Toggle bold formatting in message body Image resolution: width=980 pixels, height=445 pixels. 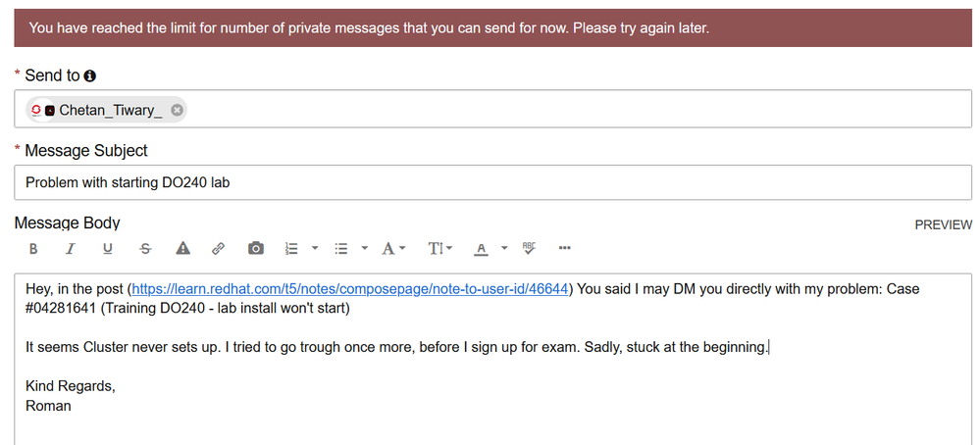click(x=33, y=249)
